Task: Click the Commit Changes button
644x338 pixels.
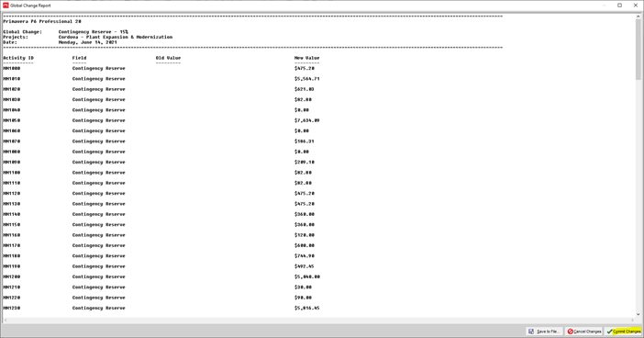Action: (x=623, y=332)
